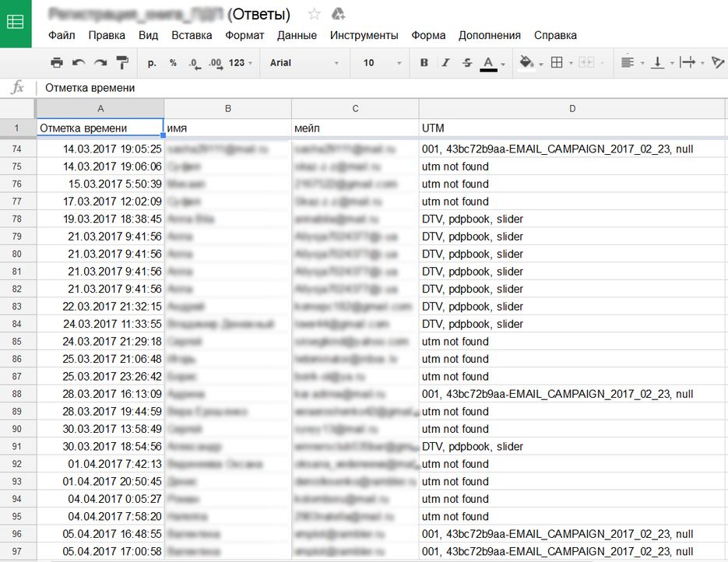The image size is (728, 562).
Task: Select the мейл header cell
Action: (355, 128)
